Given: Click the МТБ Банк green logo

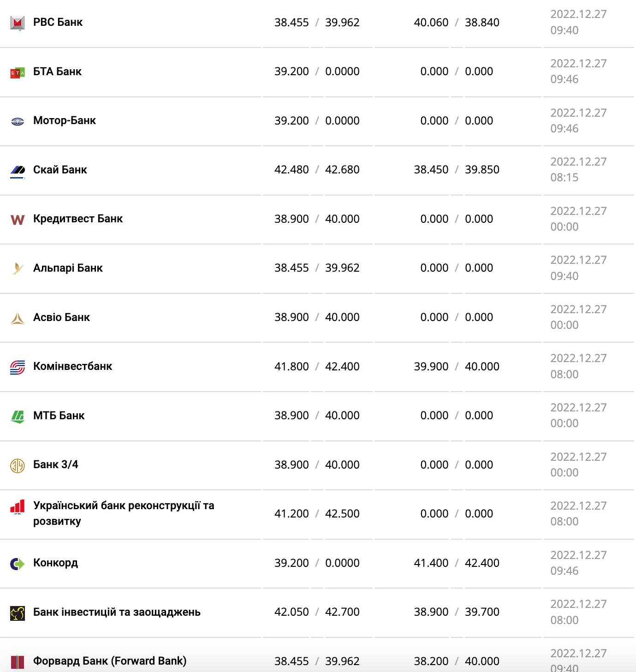Looking at the screenshot, I should [x=18, y=416].
